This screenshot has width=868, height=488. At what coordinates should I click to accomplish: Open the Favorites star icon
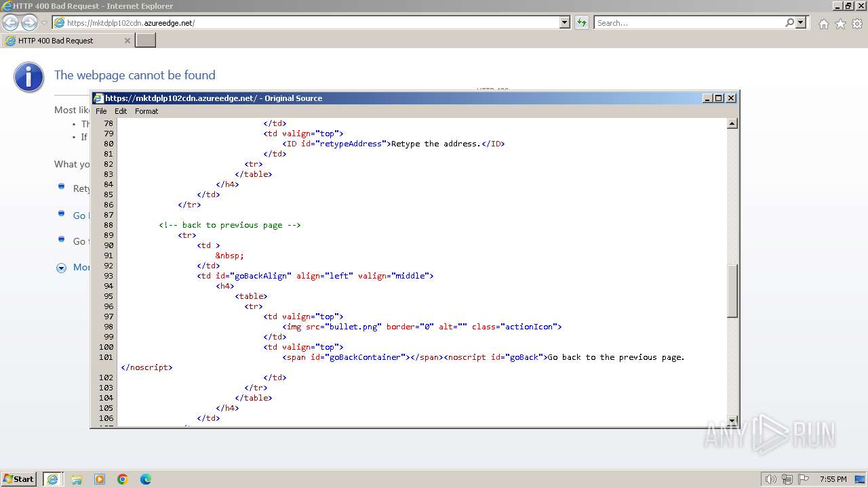[840, 24]
